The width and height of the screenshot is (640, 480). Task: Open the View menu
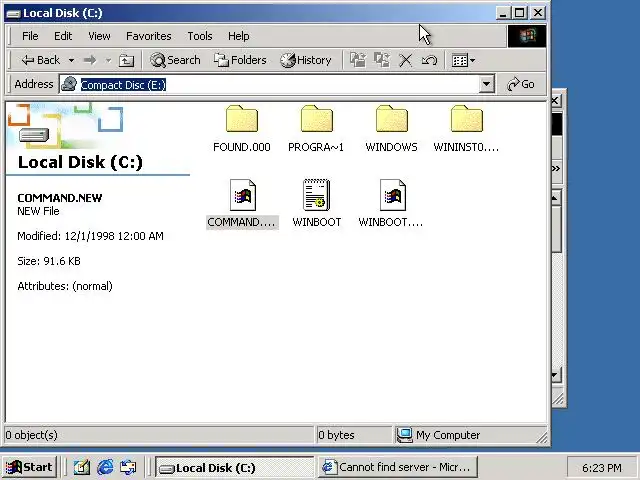tap(99, 36)
